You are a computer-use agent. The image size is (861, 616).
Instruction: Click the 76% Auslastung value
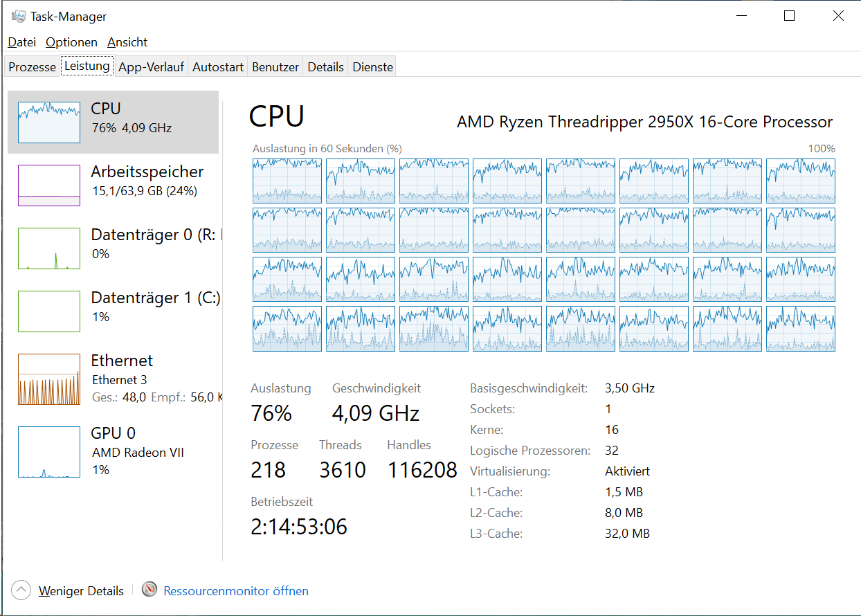271,413
